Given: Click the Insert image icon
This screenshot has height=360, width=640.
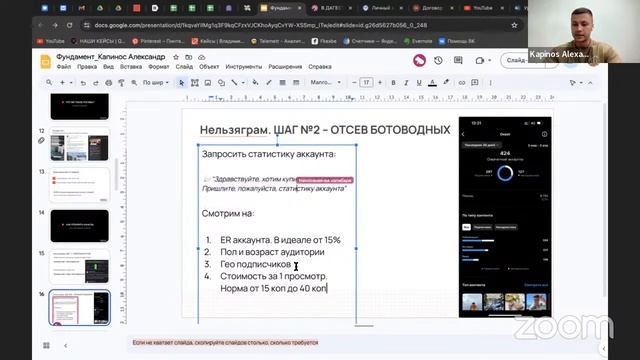Looking at the screenshot, I should 208,83.
